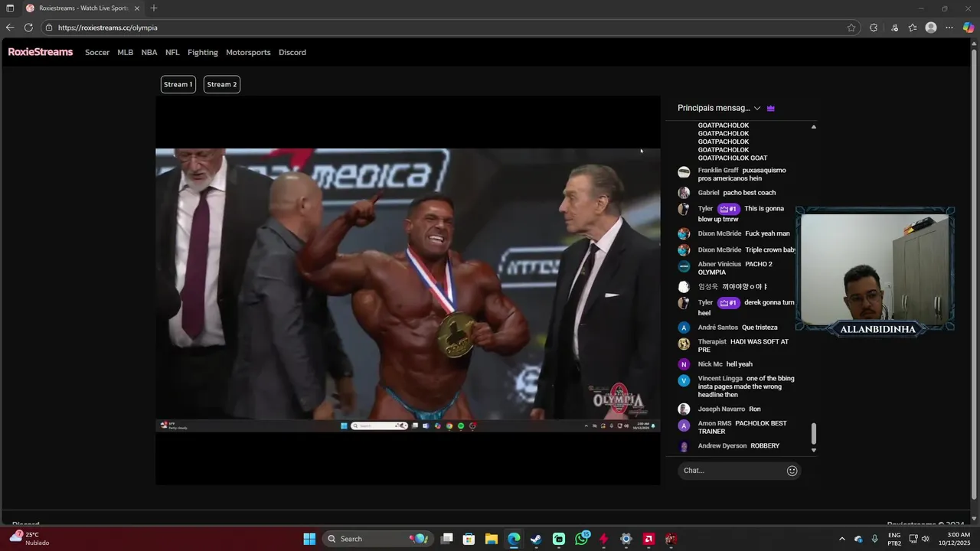This screenshot has height=551, width=980.
Task: Click the Olympia stream video player
Action: (408, 290)
